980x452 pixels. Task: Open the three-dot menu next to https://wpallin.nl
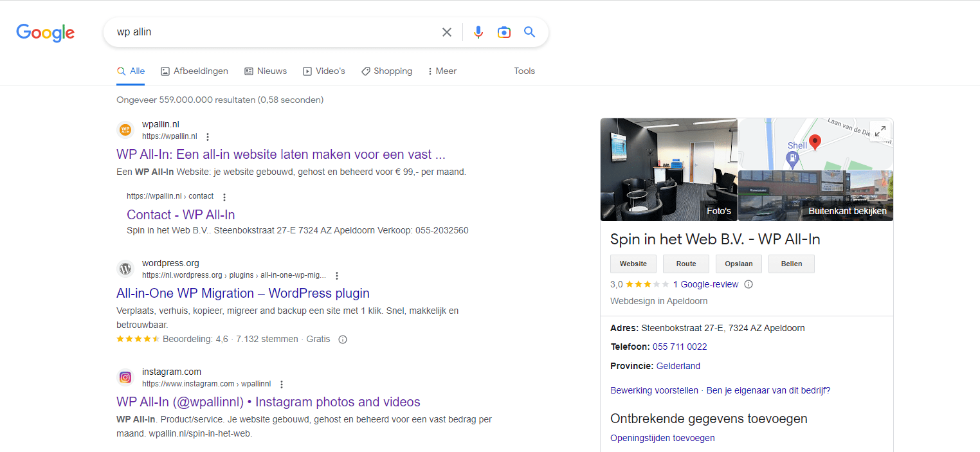coord(208,136)
